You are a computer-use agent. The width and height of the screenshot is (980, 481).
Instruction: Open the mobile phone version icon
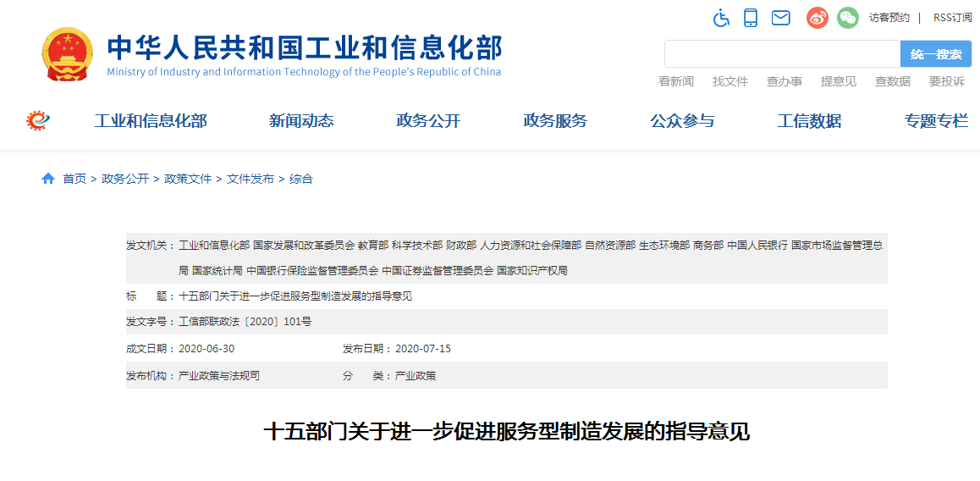(751, 18)
